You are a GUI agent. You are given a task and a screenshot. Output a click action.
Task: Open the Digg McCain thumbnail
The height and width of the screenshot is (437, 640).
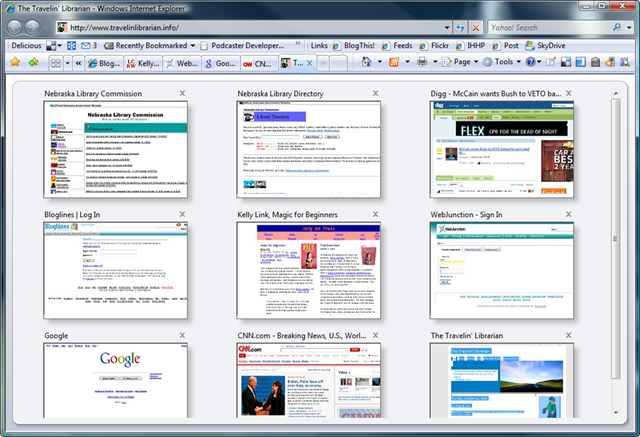502,149
